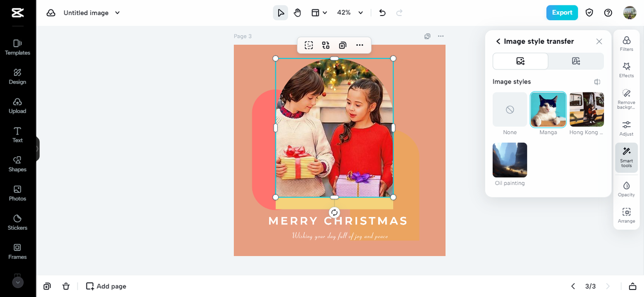
Task: Open the help question mark
Action: 608,13
